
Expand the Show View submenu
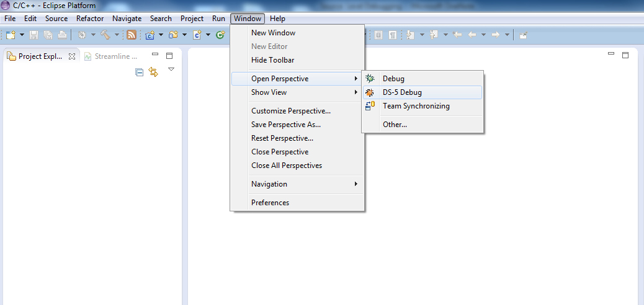point(298,92)
